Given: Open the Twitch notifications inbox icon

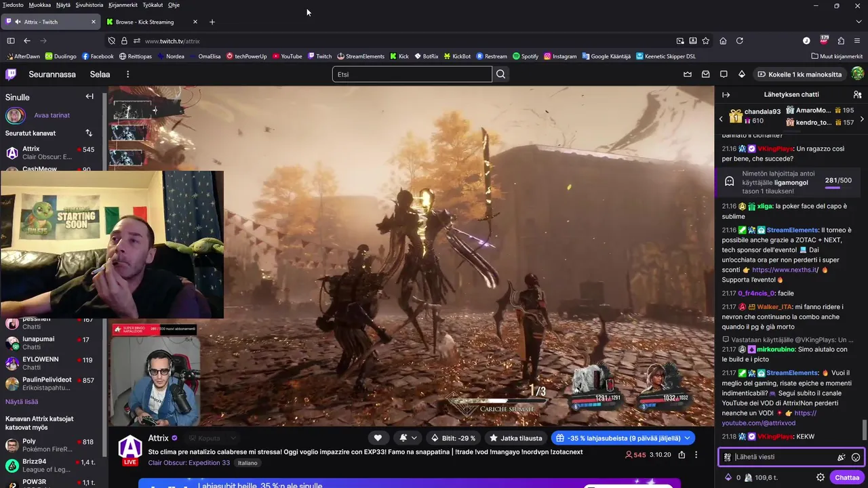Looking at the screenshot, I should click(705, 75).
